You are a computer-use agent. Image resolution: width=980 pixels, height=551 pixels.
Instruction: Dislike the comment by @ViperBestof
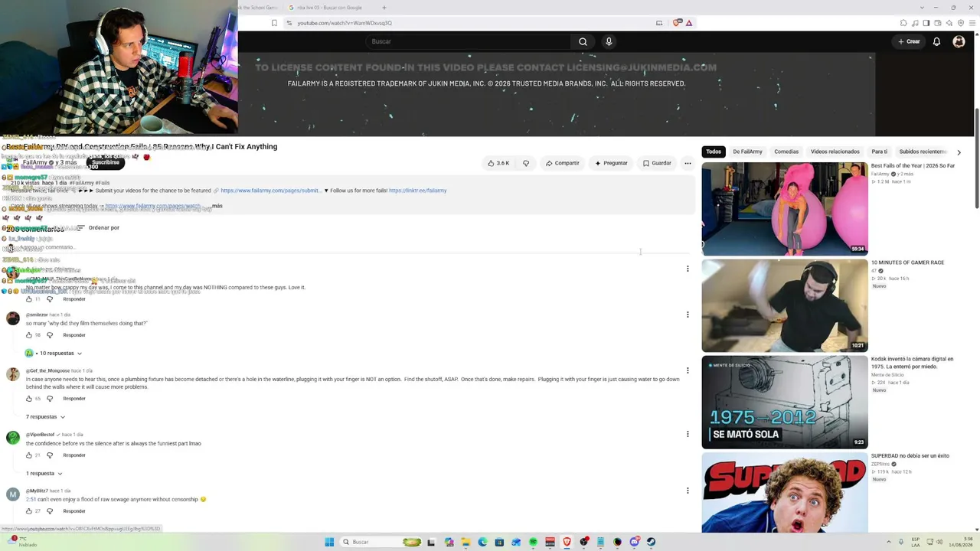pos(50,455)
